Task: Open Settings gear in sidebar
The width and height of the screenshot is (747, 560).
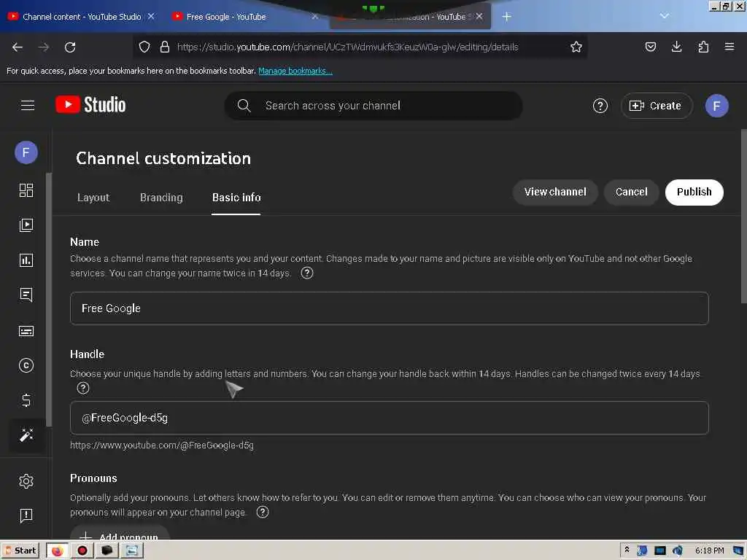Action: 26,481
